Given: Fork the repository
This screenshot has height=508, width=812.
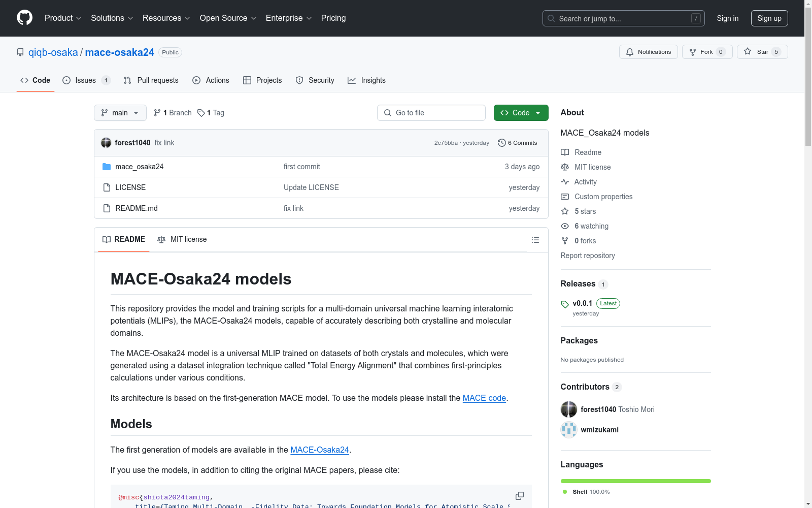Looking at the screenshot, I should pos(707,52).
